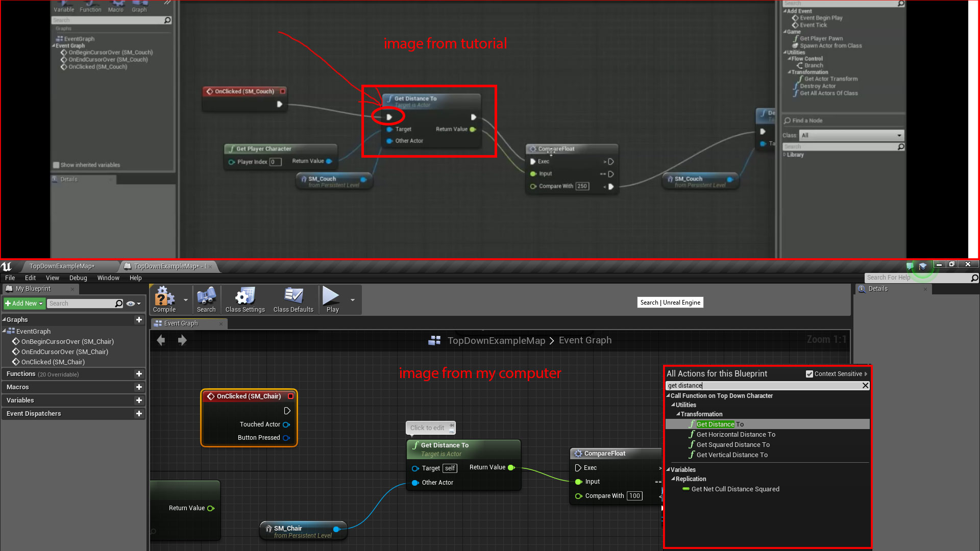This screenshot has height=551, width=980.
Task: Click the Add New button
Action: [x=24, y=304]
